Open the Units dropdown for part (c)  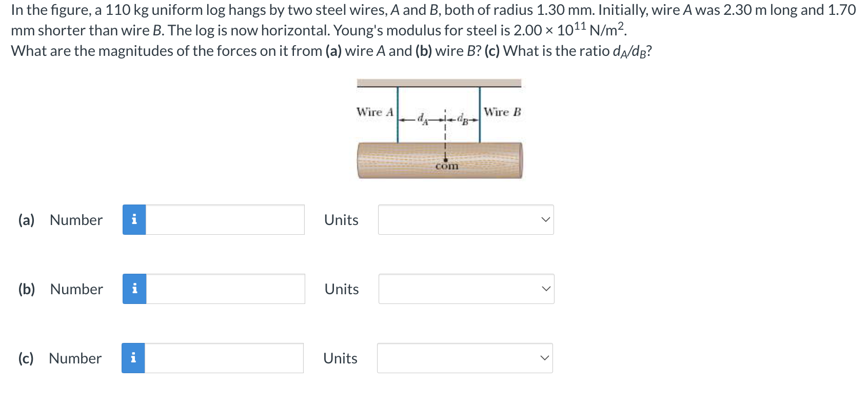544,358
